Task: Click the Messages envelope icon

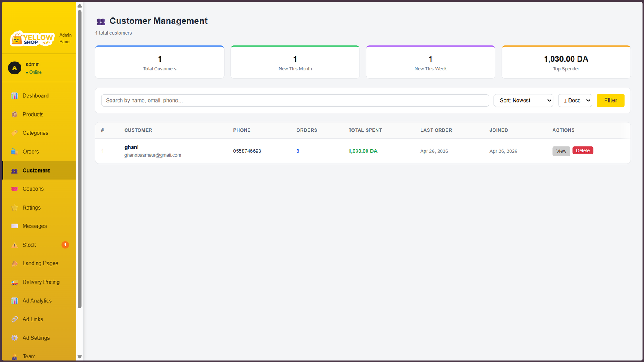Action: click(x=14, y=226)
